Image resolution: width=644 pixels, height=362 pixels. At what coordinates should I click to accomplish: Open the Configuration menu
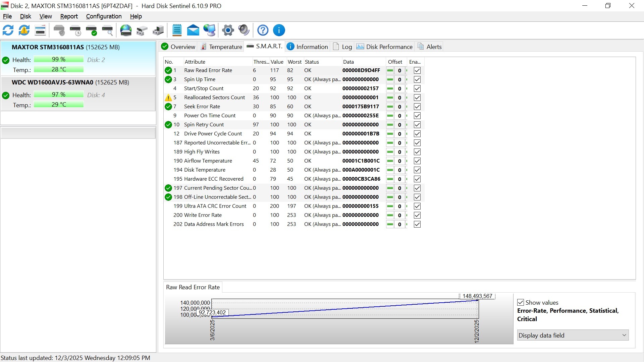point(104,16)
